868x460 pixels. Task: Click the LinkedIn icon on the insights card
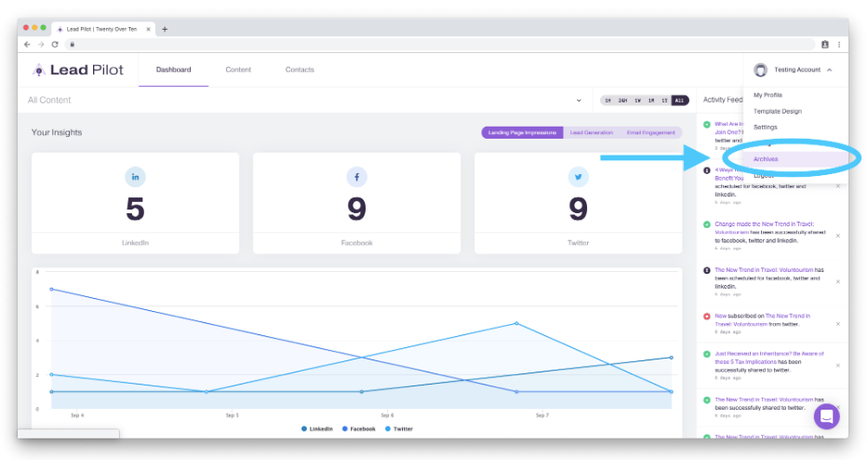[135, 177]
